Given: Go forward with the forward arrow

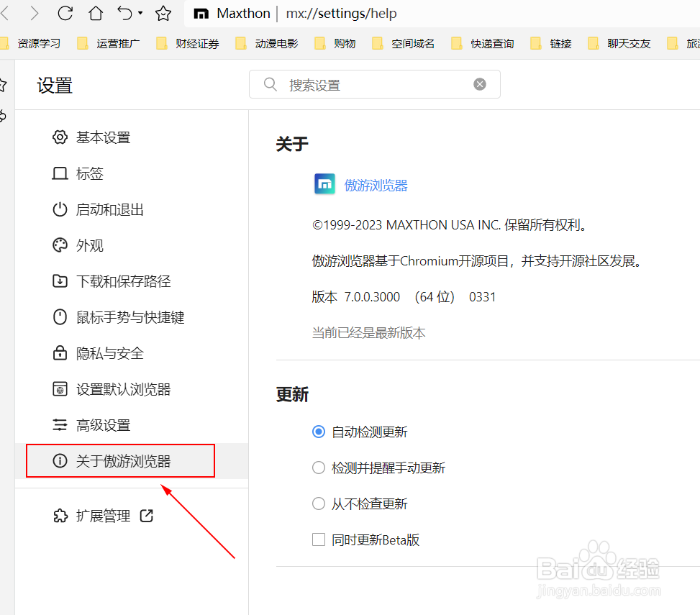Looking at the screenshot, I should tap(35, 14).
